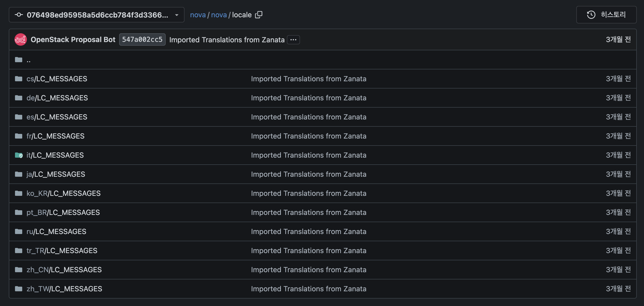Click the parent directory folder icon
Image resolution: width=644 pixels, height=306 pixels.
[19, 60]
